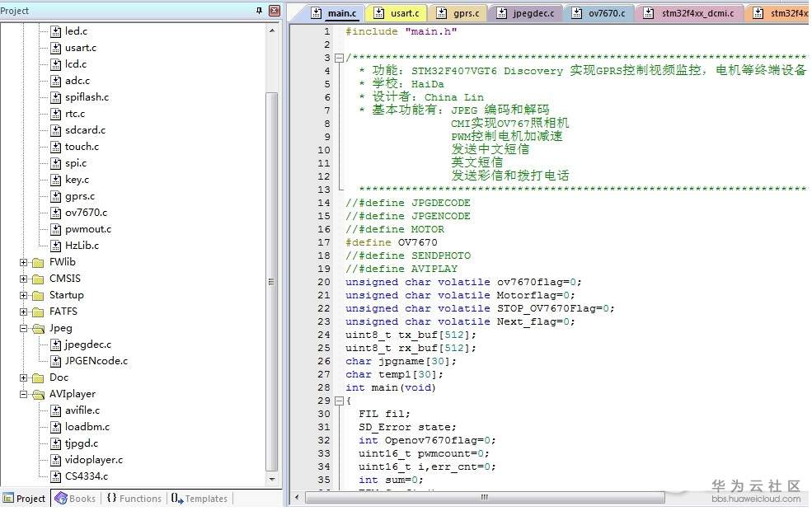The height and width of the screenshot is (511, 812).
Task: Expand the Doc group
Action: 23,378
